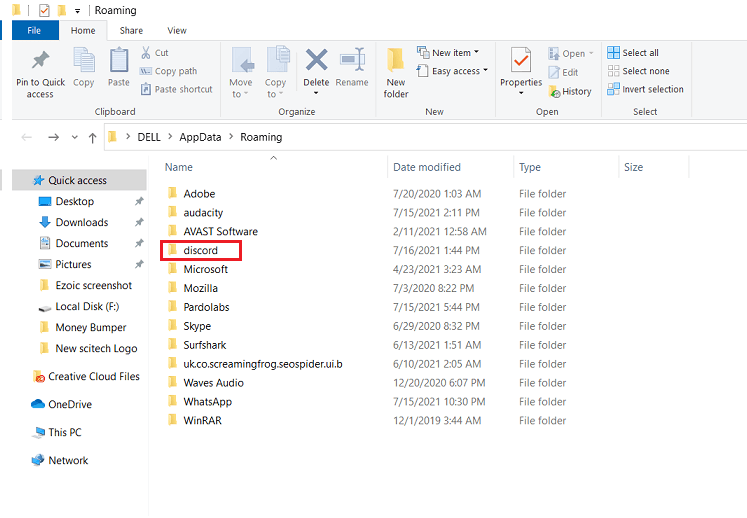The width and height of the screenshot is (747, 518).
Task: Click the Paste clipboard icon
Action: coord(119,61)
